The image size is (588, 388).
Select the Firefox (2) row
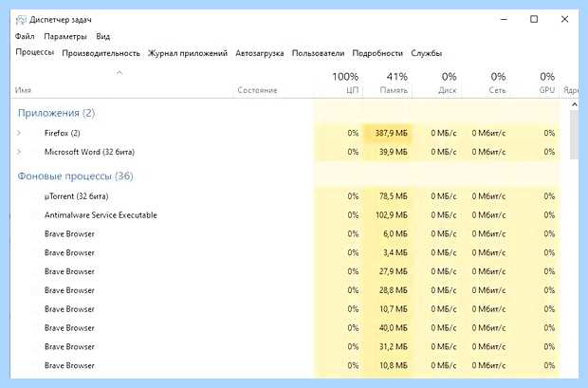coord(286,133)
